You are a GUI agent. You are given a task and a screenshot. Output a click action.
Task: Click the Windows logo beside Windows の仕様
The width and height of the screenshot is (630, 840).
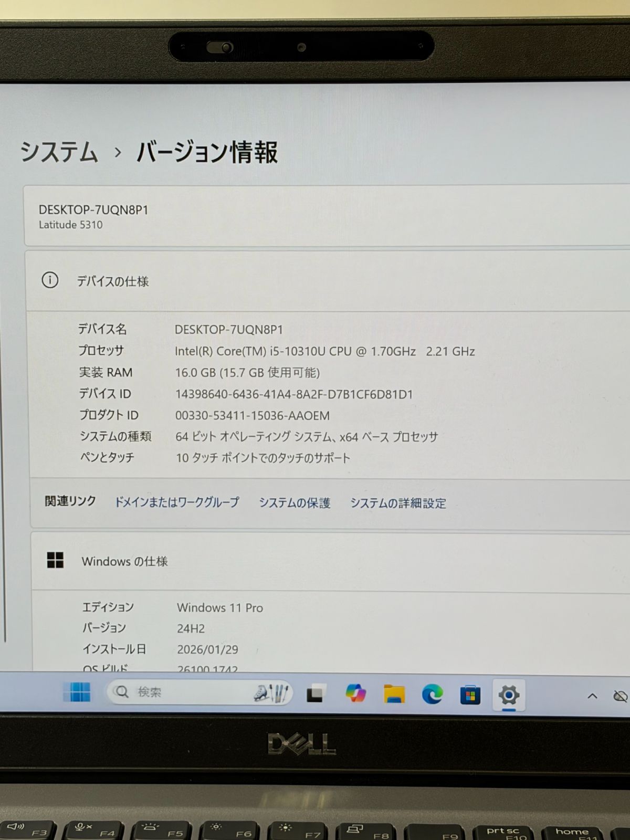pos(55,560)
